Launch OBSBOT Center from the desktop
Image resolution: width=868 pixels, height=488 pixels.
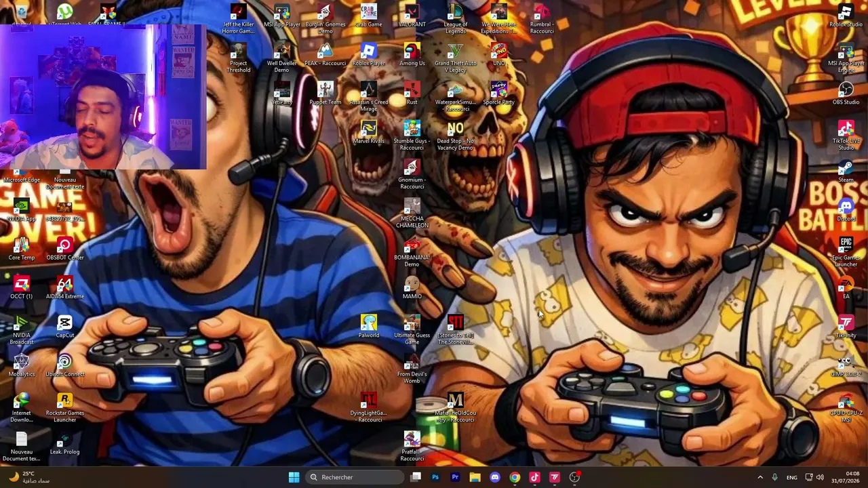click(x=64, y=249)
